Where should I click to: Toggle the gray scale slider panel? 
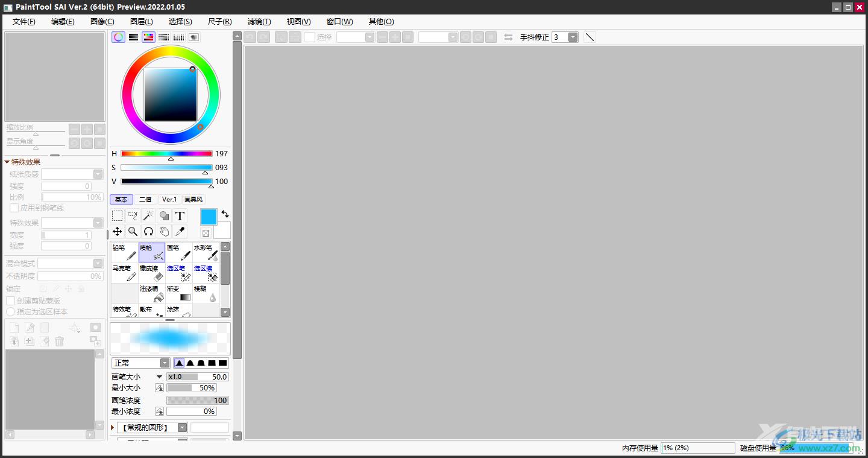point(163,37)
